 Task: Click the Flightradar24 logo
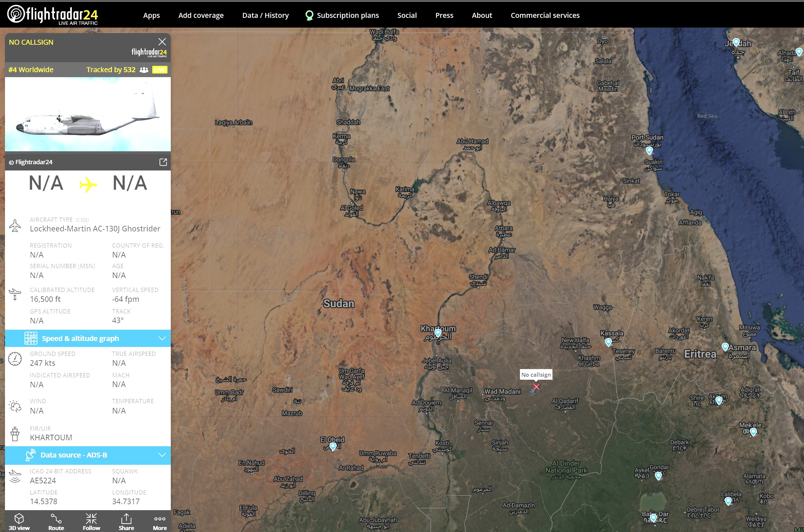tap(53, 15)
